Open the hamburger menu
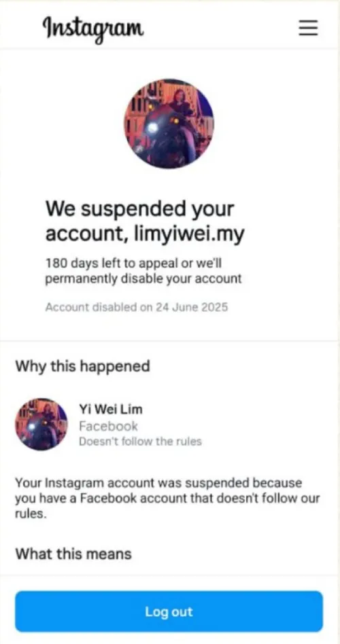Viewport: 340px width, 644px height. click(308, 29)
